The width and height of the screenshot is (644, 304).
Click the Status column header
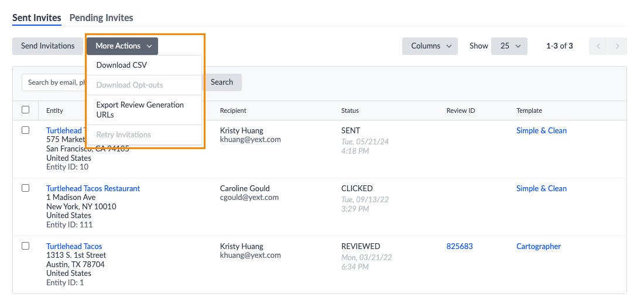tap(350, 110)
